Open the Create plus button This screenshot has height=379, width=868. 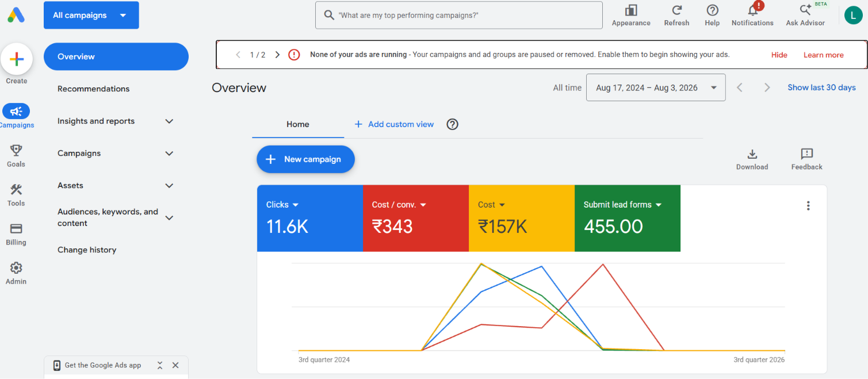17,59
